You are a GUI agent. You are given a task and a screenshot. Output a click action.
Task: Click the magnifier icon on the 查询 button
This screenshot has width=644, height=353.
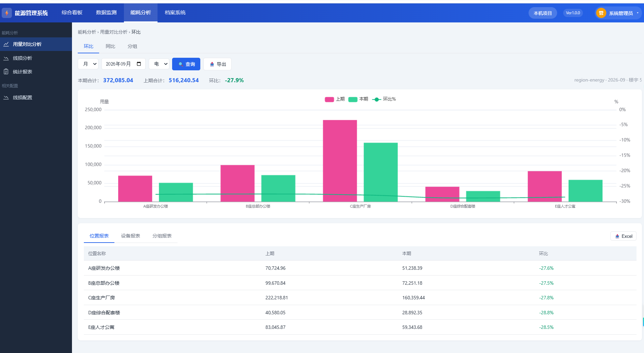[x=181, y=64]
